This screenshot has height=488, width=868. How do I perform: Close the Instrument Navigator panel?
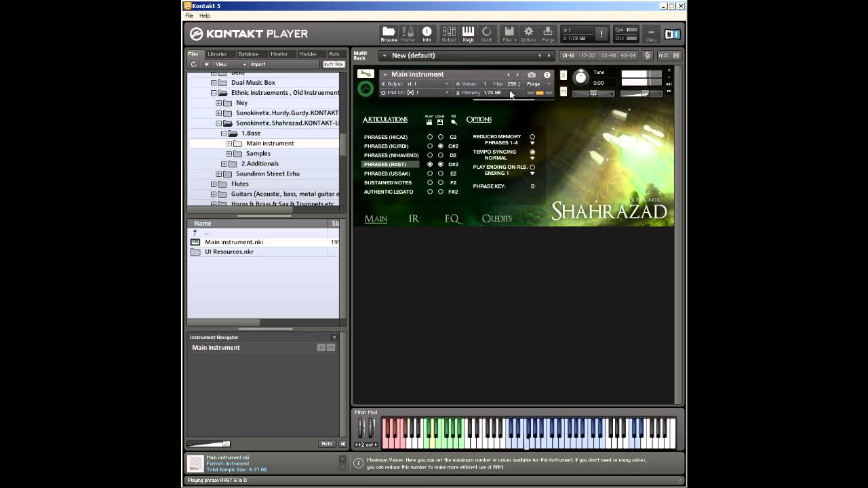pyautogui.click(x=334, y=337)
